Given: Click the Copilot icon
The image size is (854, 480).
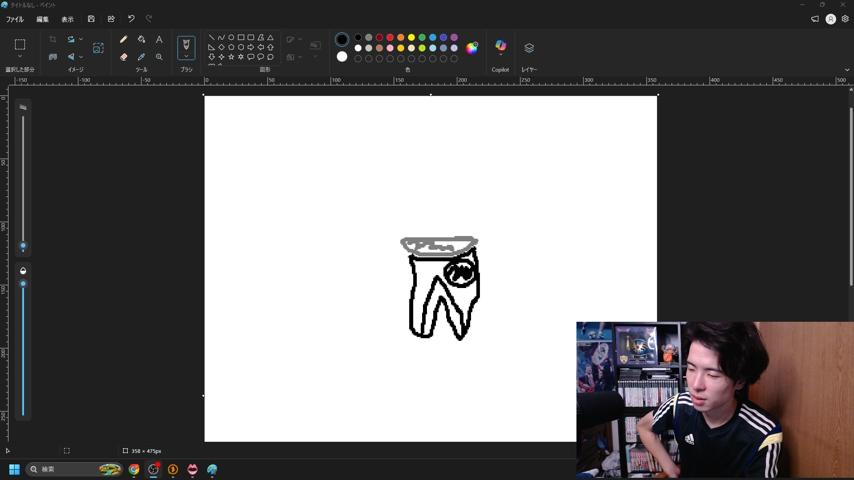Looking at the screenshot, I should [x=501, y=46].
